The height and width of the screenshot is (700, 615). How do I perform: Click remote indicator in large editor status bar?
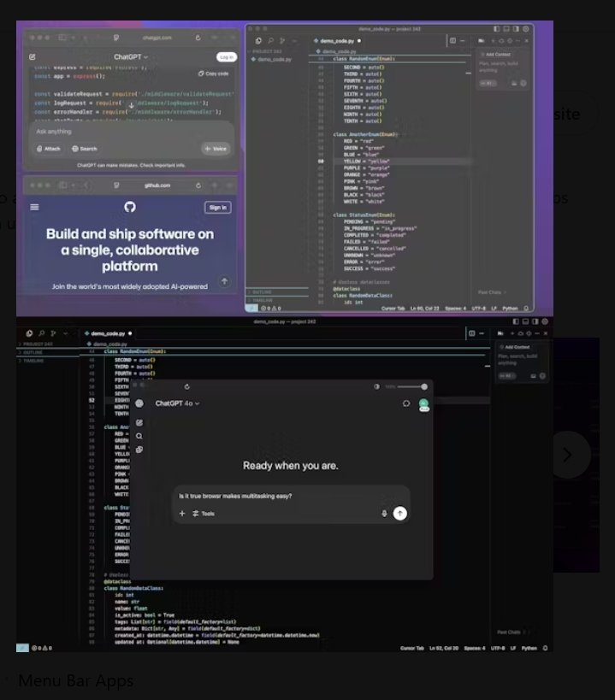(x=22, y=648)
